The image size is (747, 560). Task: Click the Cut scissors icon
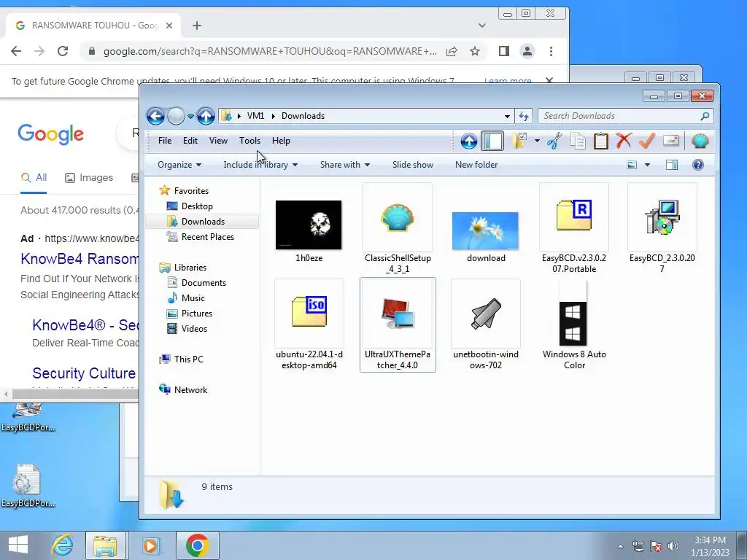tap(554, 141)
